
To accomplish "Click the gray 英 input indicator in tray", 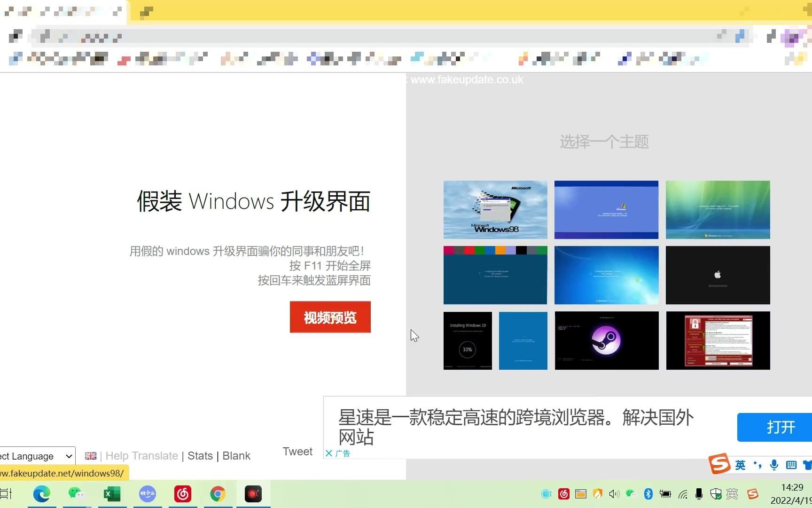I will 732,494.
